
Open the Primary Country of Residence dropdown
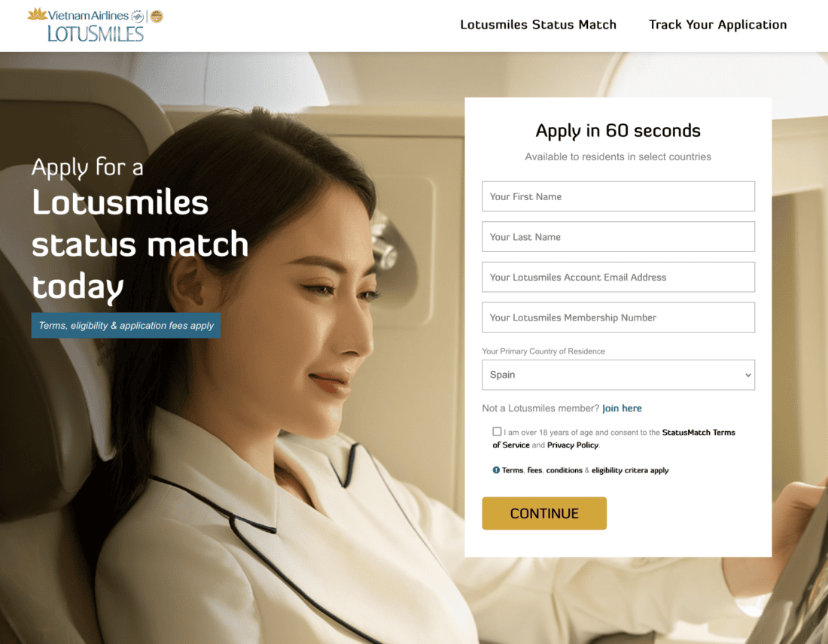[x=618, y=375]
